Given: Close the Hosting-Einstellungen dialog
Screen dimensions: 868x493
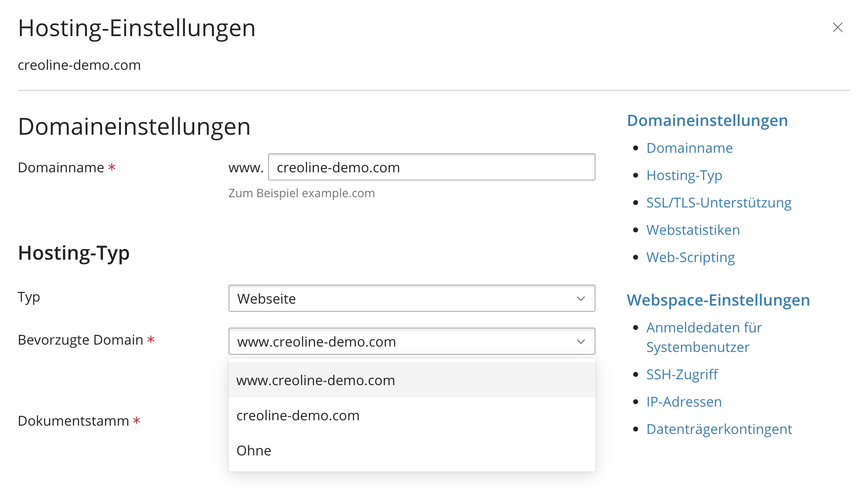Looking at the screenshot, I should point(837,27).
